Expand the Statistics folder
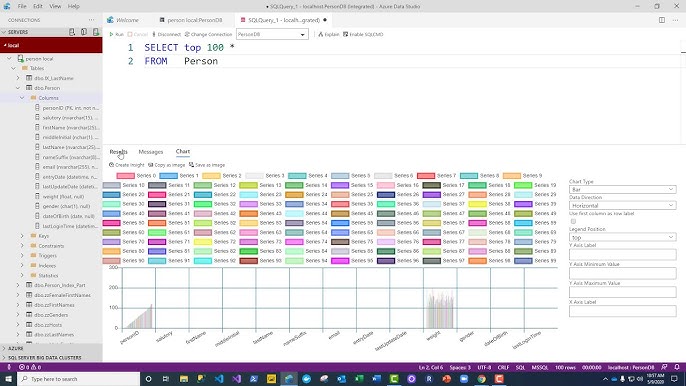 click(22, 275)
